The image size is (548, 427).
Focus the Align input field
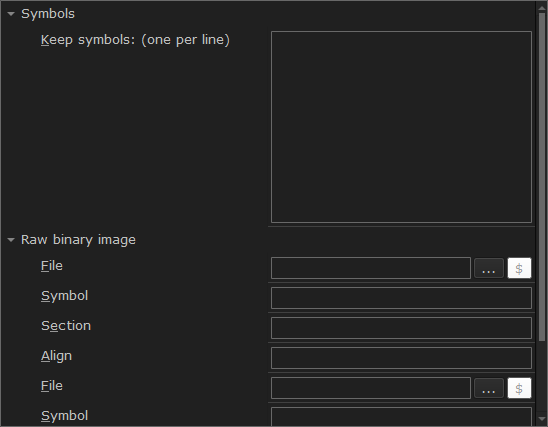click(401, 358)
